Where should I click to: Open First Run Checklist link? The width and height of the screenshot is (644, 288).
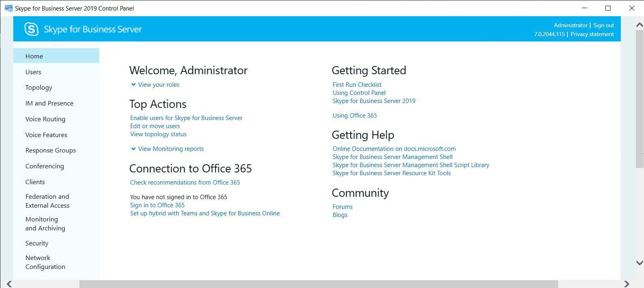click(x=357, y=85)
